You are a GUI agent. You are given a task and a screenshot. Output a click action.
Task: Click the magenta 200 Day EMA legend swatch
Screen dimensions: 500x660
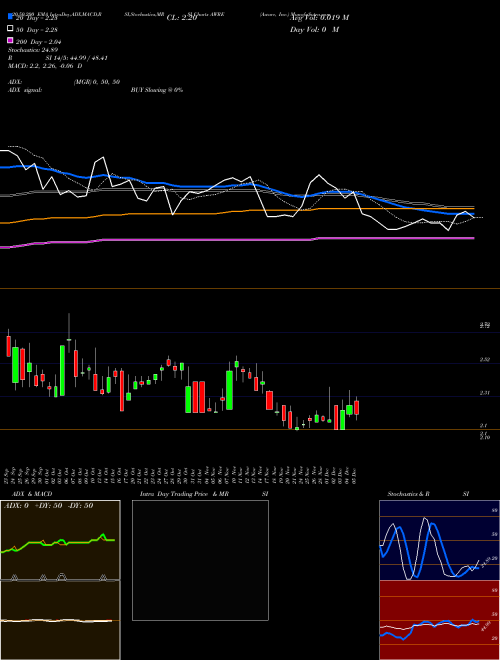(10, 40)
